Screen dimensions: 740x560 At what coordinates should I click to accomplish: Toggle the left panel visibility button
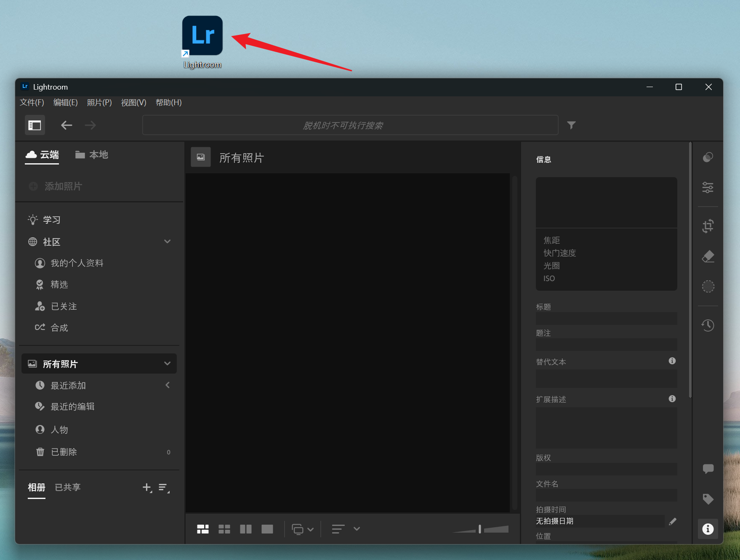coord(35,125)
